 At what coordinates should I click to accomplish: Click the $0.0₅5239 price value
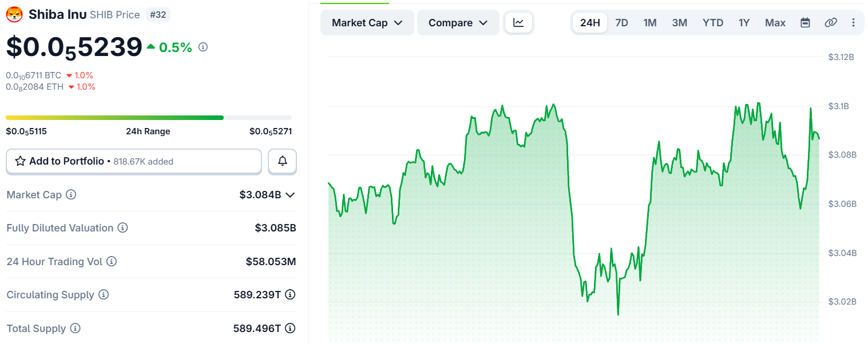74,47
